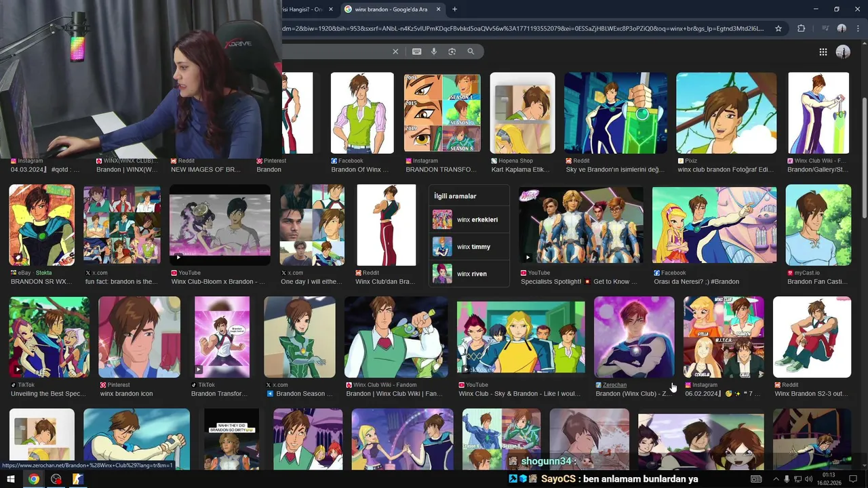
Task: Open x.com 'fun fact: brandon is the...' image
Action: tap(122, 225)
